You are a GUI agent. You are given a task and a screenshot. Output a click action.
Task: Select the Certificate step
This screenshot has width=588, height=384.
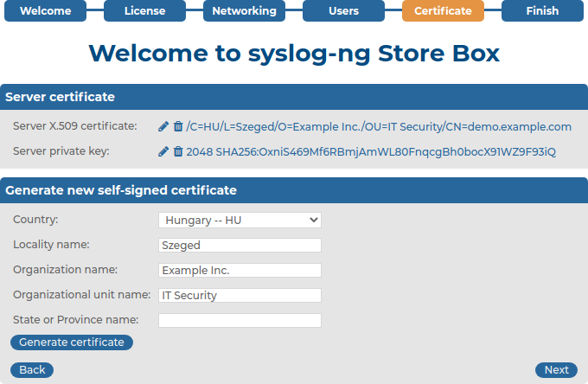click(443, 11)
